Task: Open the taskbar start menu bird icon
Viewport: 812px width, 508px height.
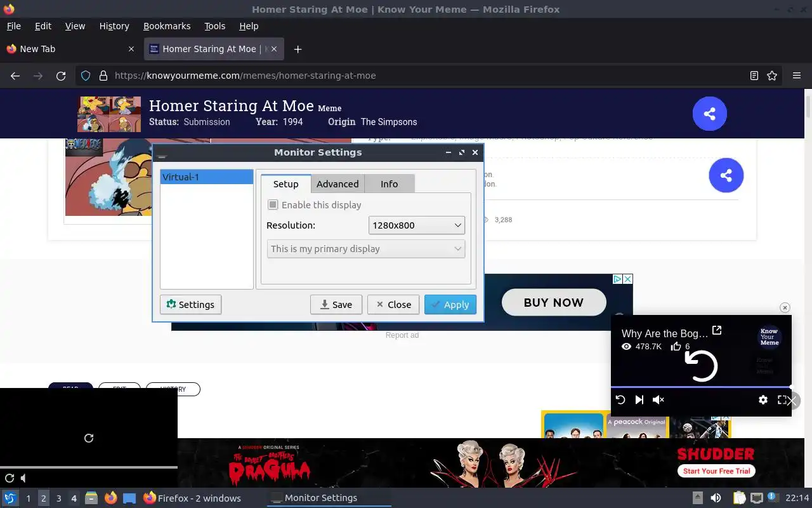Action: click(x=10, y=498)
